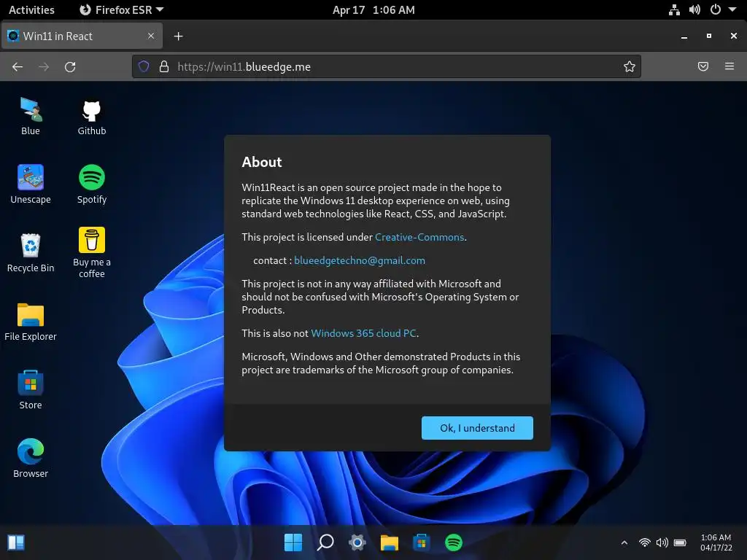Open the Browser (Edge) desktop icon
Image resolution: width=747 pixels, height=560 pixels.
[x=31, y=459]
